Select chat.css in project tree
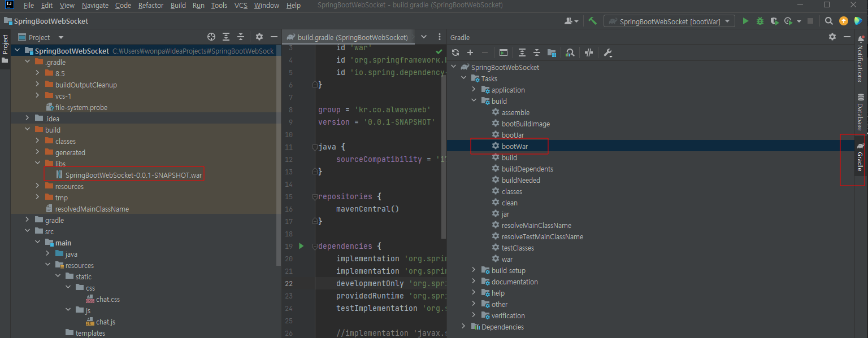Viewport: 868px width, 338px height. click(107, 299)
